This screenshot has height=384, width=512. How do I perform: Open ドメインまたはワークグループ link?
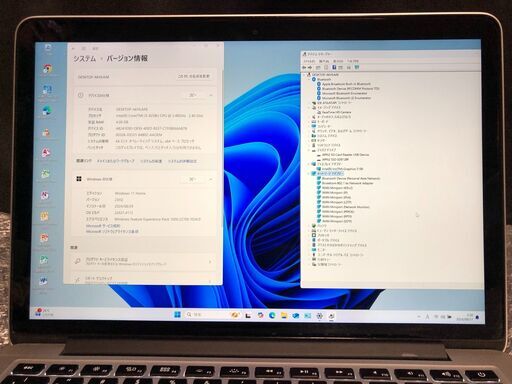point(116,161)
